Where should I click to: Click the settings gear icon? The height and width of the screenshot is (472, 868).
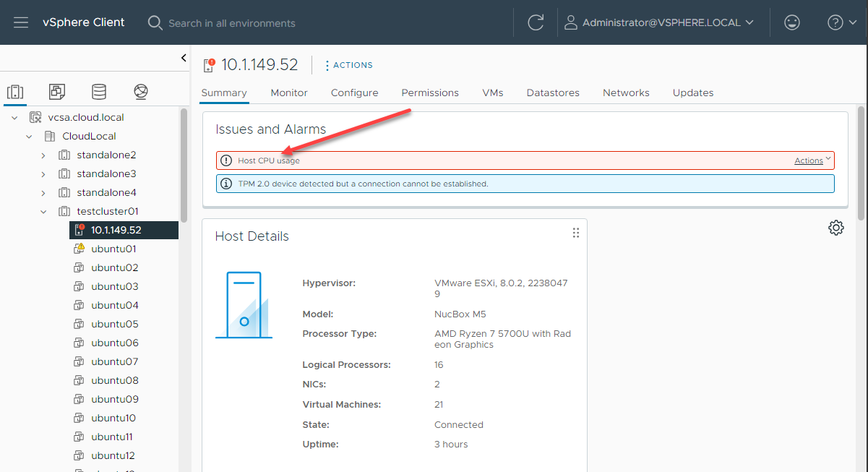point(836,228)
